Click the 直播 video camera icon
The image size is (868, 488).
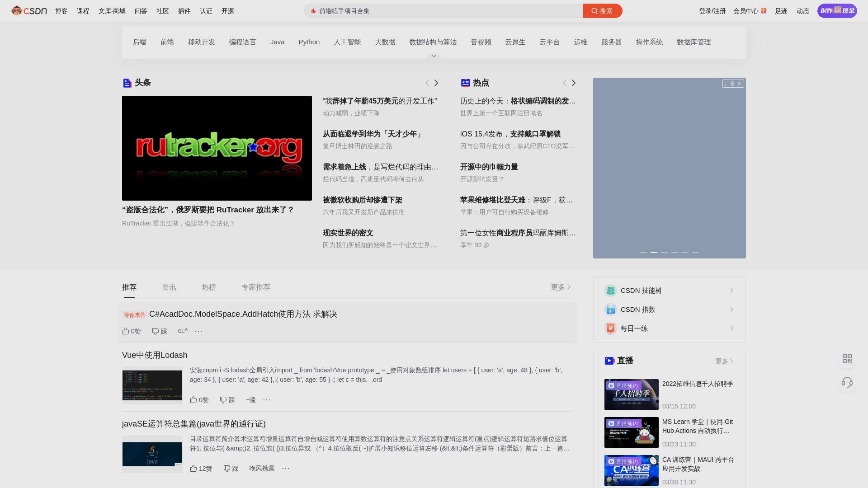click(609, 361)
